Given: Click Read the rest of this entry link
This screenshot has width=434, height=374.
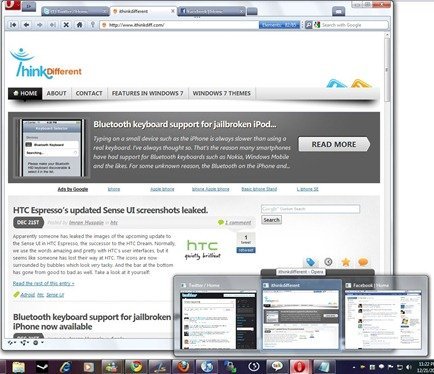Looking at the screenshot, I should [x=43, y=284].
